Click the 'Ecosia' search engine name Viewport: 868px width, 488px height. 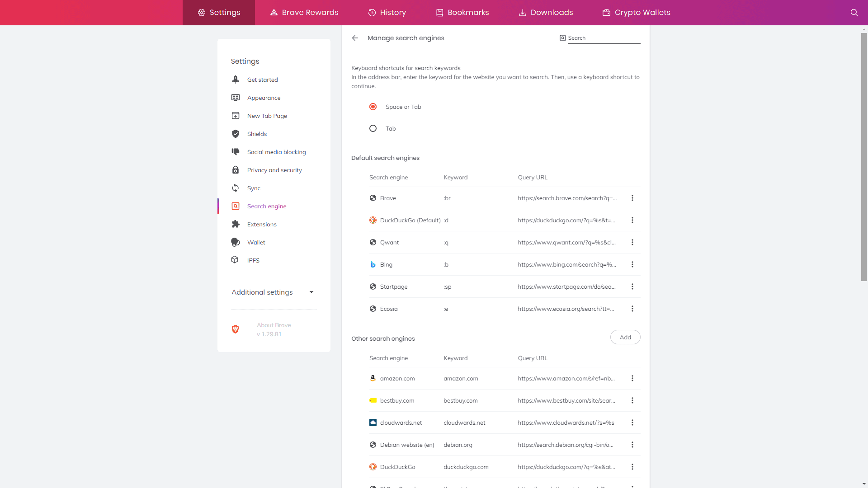389,309
